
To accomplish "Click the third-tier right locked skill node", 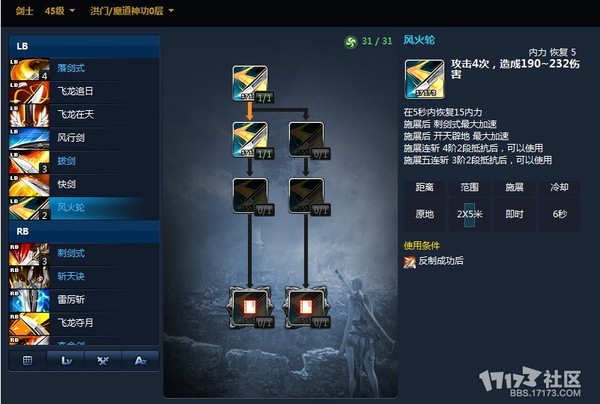I will [306, 195].
